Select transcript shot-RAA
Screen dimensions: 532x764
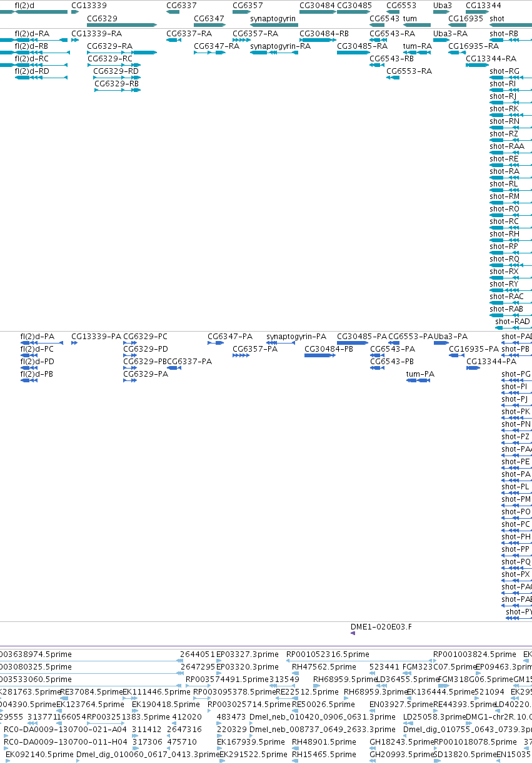click(x=507, y=146)
